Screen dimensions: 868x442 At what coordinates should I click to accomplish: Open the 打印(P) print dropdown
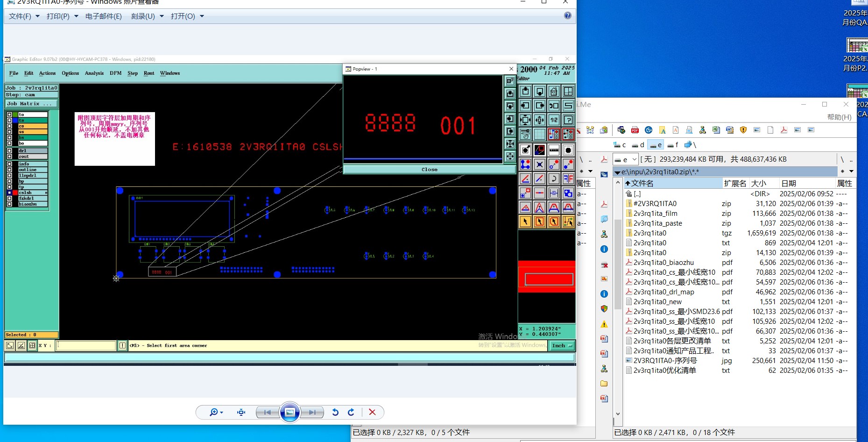click(x=62, y=16)
